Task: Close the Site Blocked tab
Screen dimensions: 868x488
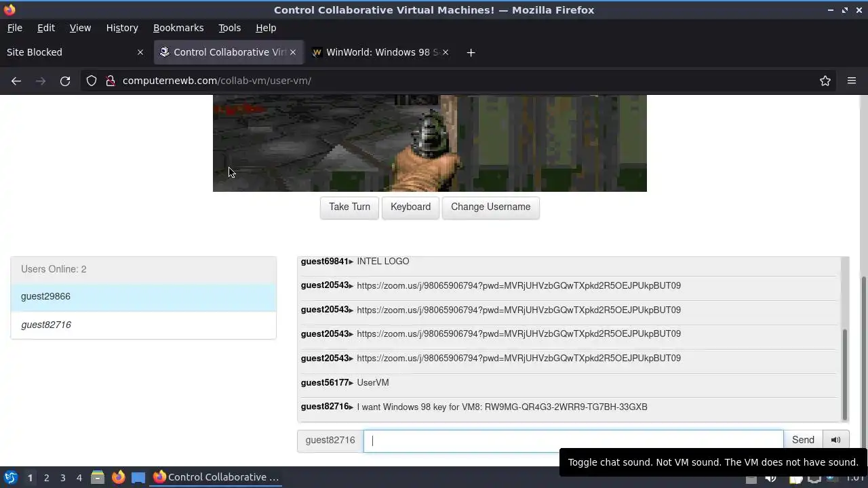Action: point(140,52)
